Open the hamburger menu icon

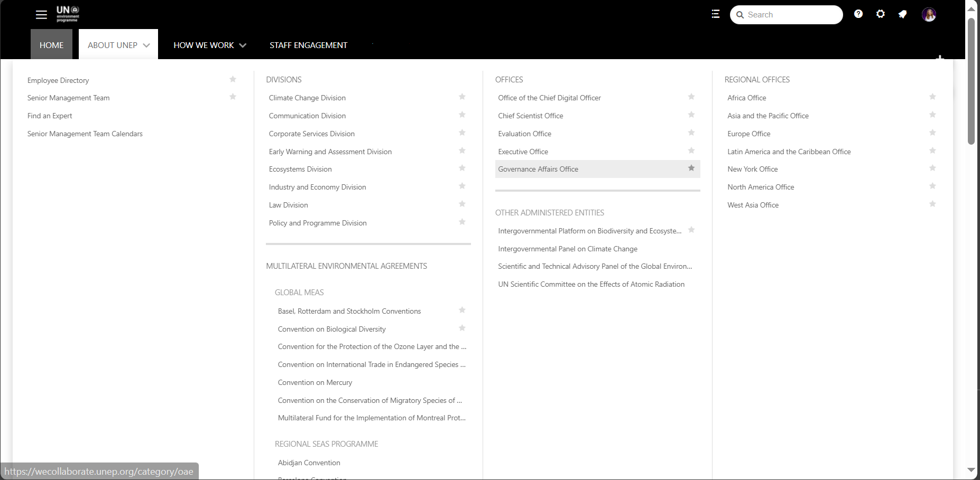41,15
